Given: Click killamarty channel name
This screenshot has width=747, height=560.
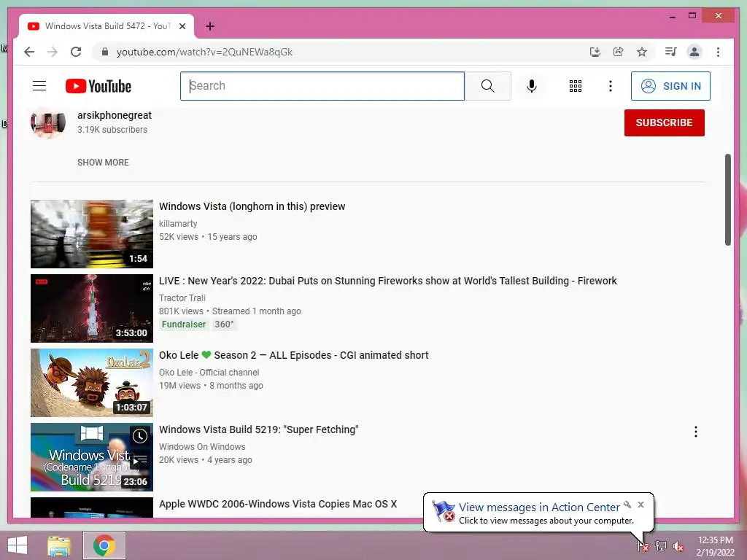Looking at the screenshot, I should [178, 223].
